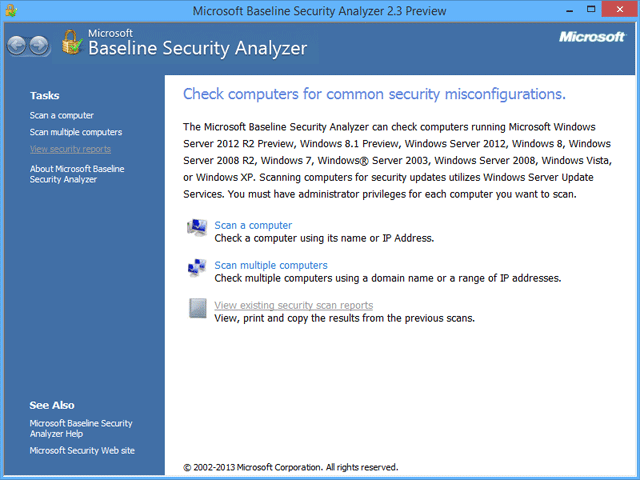The height and width of the screenshot is (480, 640).
Task: Click the app icon in title bar
Action: (11, 10)
